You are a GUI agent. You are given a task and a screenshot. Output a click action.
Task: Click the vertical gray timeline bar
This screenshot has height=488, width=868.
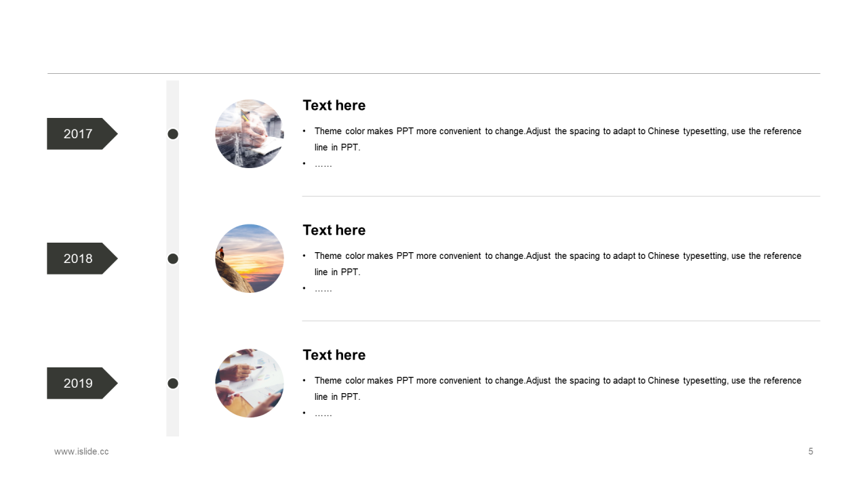(173, 258)
